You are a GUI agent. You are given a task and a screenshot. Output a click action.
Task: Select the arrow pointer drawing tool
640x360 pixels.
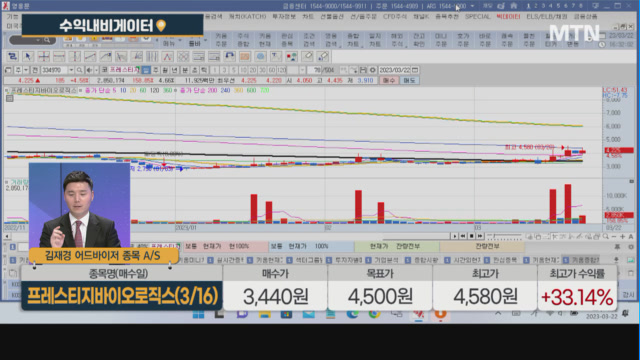point(28,56)
